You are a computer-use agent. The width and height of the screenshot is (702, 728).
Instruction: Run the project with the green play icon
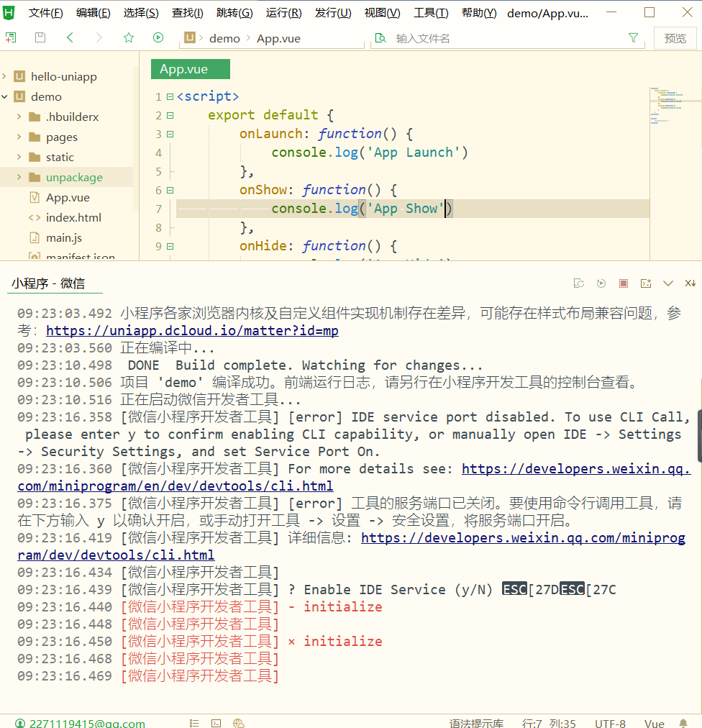(158, 37)
